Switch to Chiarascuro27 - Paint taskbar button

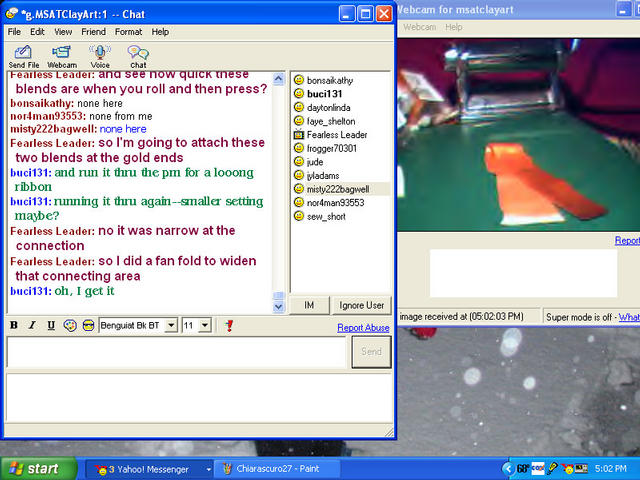(278, 469)
